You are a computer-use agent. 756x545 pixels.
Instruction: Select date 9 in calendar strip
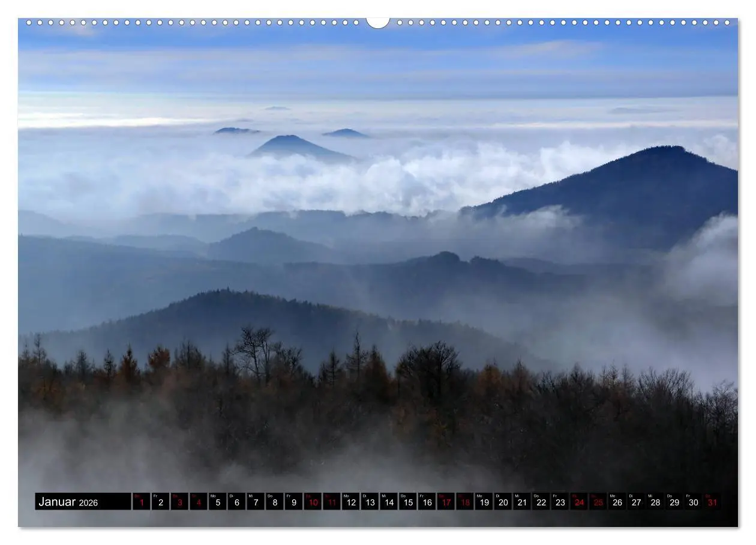tap(293, 502)
